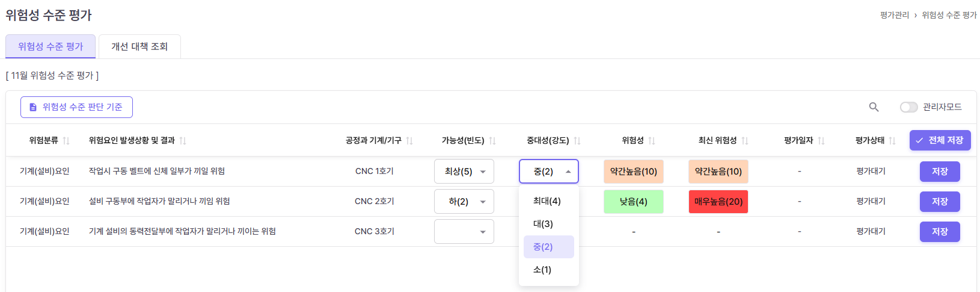Expand empty 가능성 dropdown for CNC 3호기

click(464, 232)
